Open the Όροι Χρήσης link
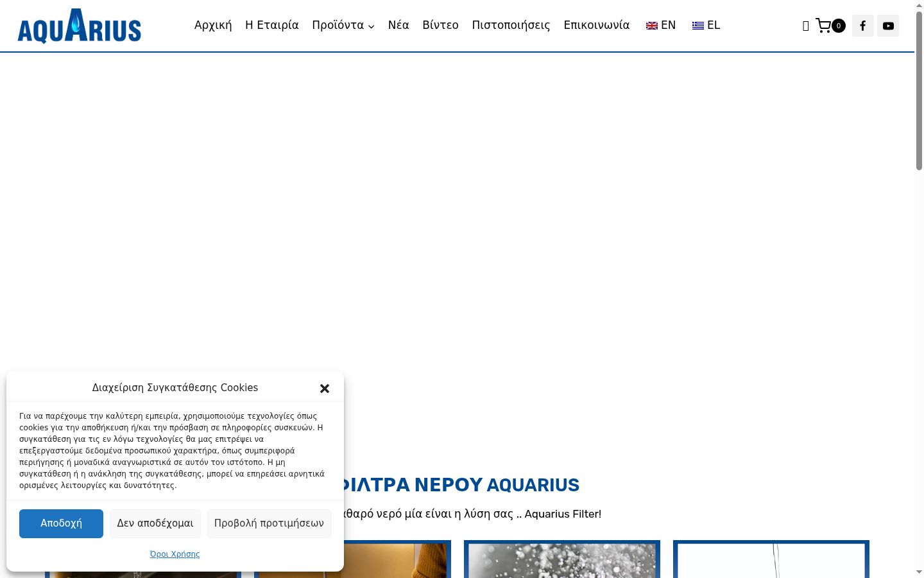 point(175,554)
